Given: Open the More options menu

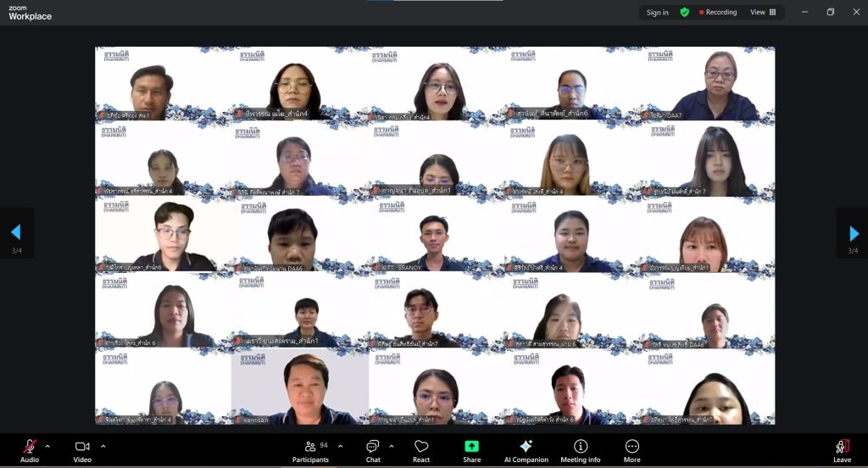Looking at the screenshot, I should pyautogui.click(x=632, y=447).
